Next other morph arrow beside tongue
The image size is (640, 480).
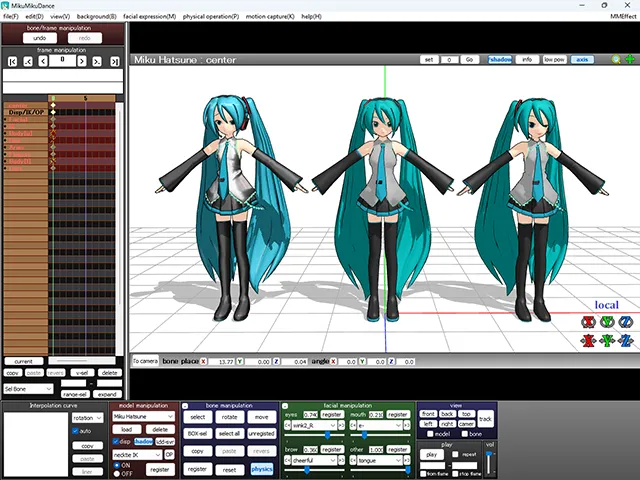point(407,460)
